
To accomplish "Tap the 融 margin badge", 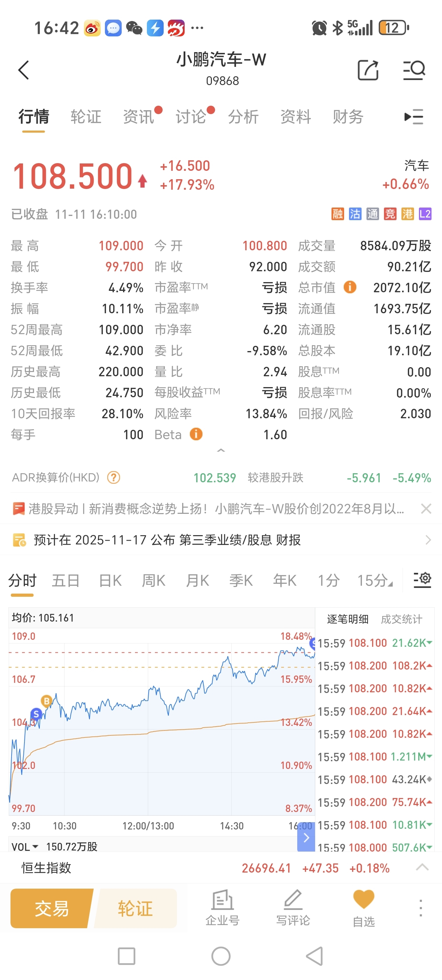I will [337, 214].
